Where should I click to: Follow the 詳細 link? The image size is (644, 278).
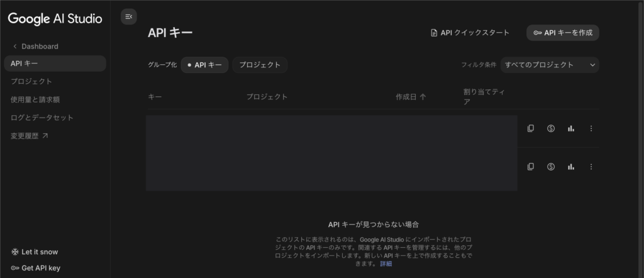[386, 264]
